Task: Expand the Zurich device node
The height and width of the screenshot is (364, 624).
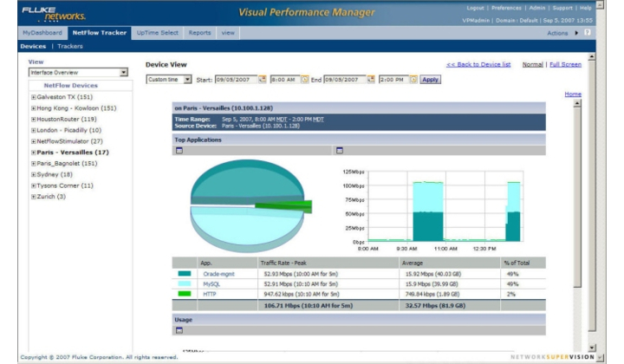Action: tap(34, 197)
